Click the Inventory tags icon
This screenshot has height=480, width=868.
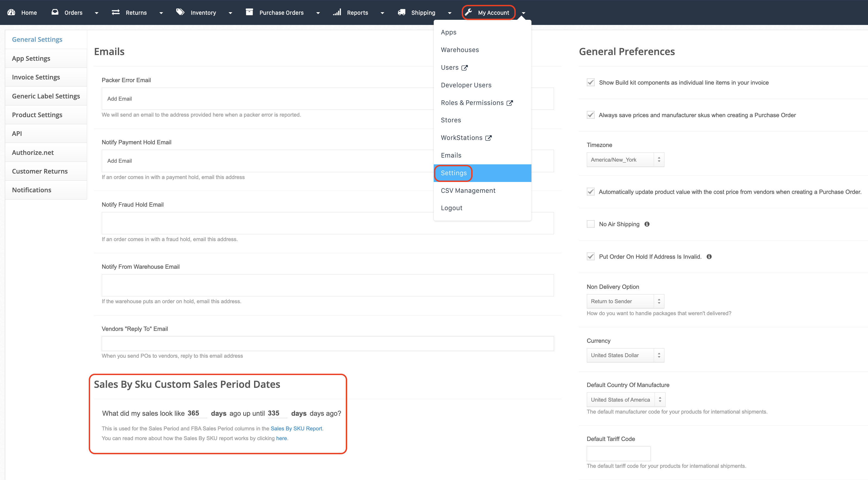180,12
